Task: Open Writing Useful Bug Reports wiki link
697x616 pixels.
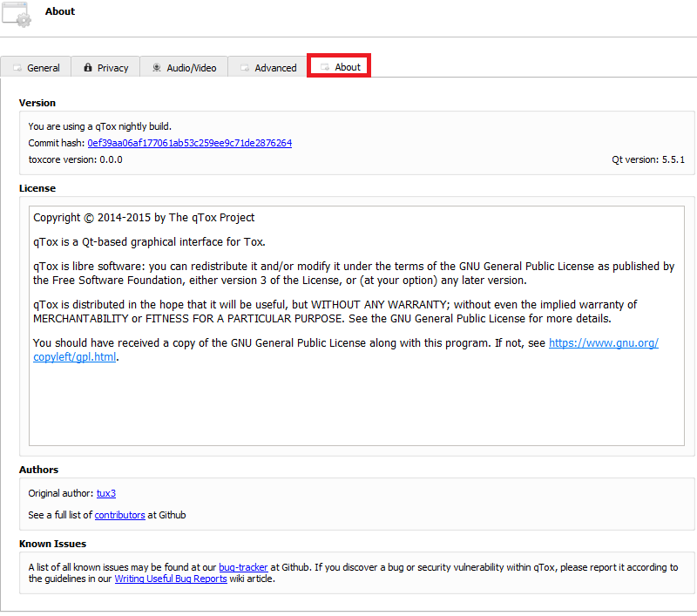Action: pos(170,579)
